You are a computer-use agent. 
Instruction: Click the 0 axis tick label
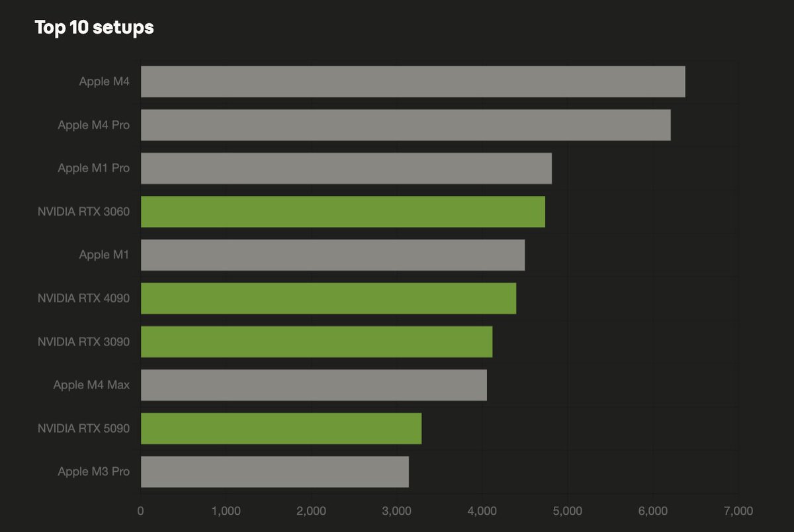point(140,511)
